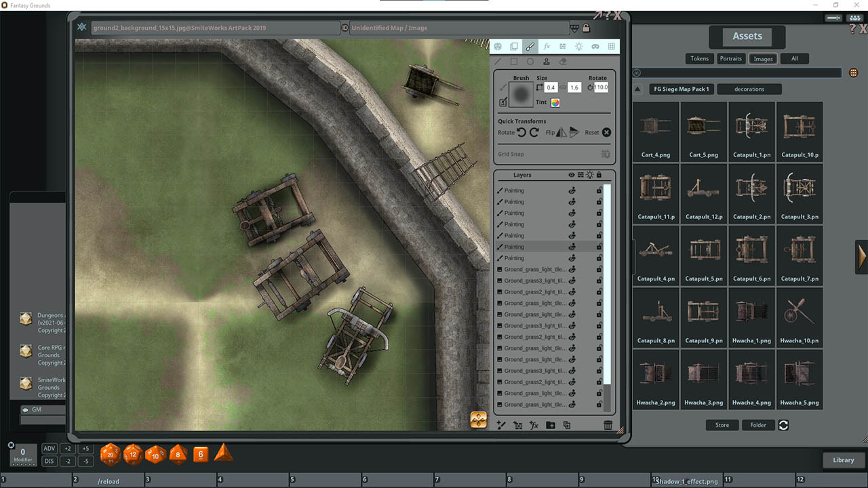Collapse the asset path with up triangle
The height and width of the screenshot is (488, 868).
[x=637, y=89]
